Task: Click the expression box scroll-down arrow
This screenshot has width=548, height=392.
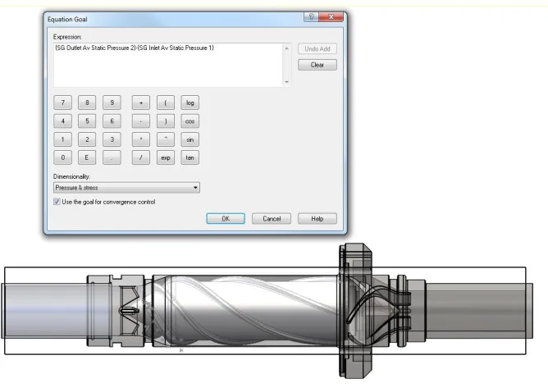Action: tap(287, 82)
